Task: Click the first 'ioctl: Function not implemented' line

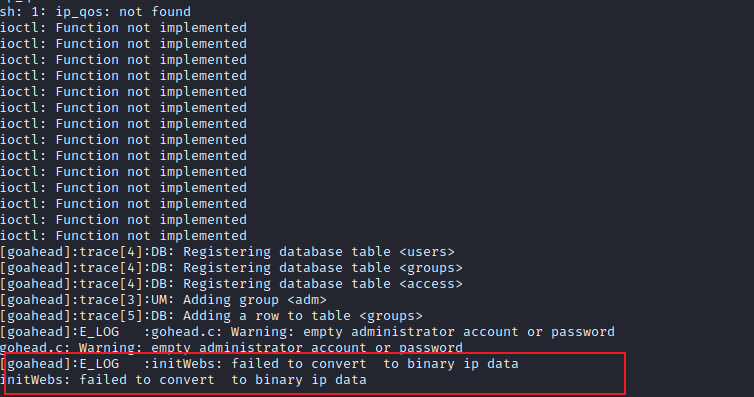Action: pos(123,28)
